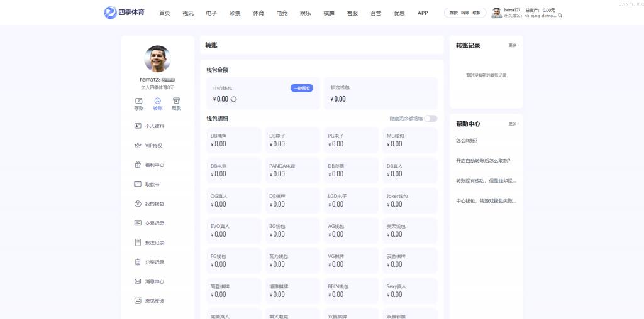Screen dimensions: 644x319
Task: Toggle 隐藏无余额场馆 switch
Action: pos(430,119)
